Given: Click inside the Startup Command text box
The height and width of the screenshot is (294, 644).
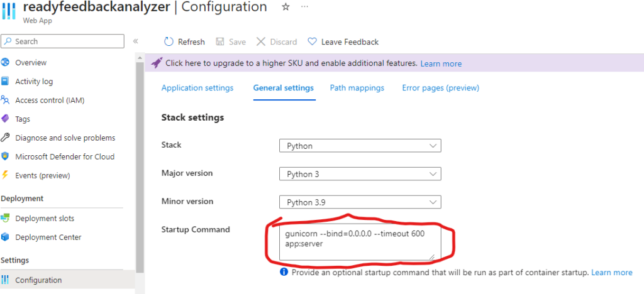Looking at the screenshot, I should tap(360, 241).
